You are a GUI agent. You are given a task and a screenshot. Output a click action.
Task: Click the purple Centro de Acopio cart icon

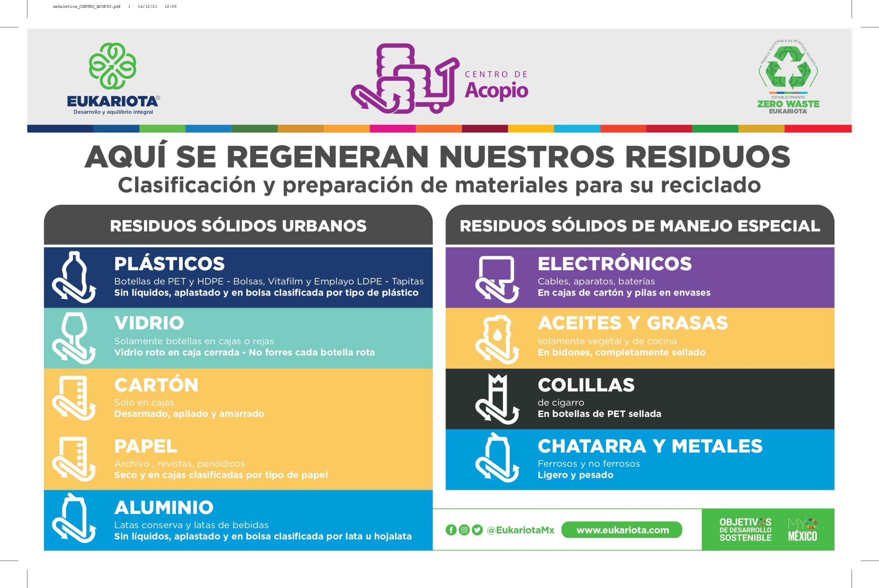tap(405, 78)
